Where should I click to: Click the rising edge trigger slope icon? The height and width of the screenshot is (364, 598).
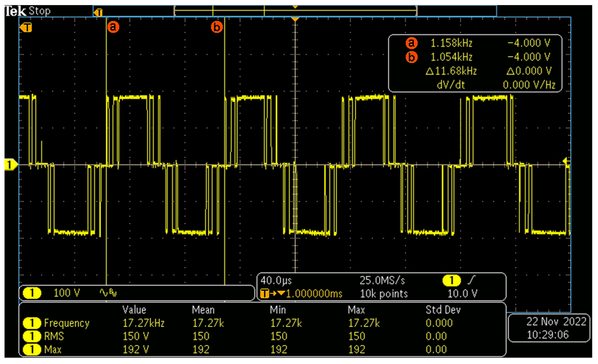pyautogui.click(x=472, y=280)
